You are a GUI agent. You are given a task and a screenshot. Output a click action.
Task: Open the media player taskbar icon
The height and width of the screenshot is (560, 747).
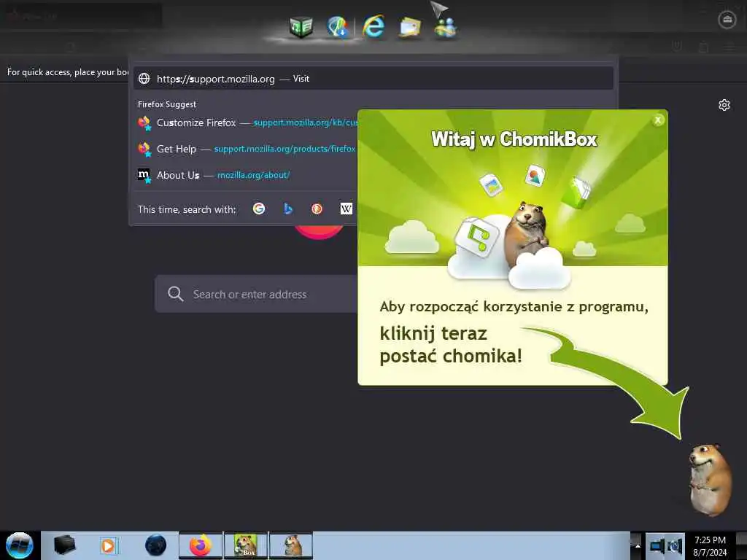pyautogui.click(x=109, y=545)
